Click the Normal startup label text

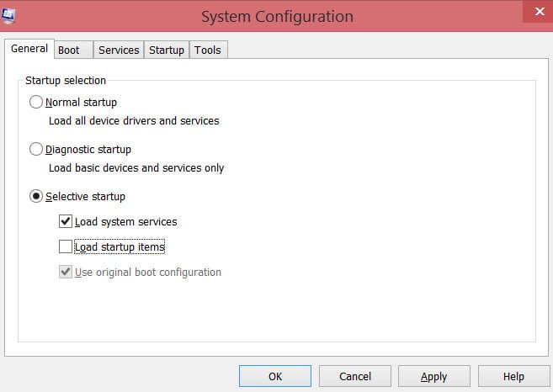pos(81,103)
